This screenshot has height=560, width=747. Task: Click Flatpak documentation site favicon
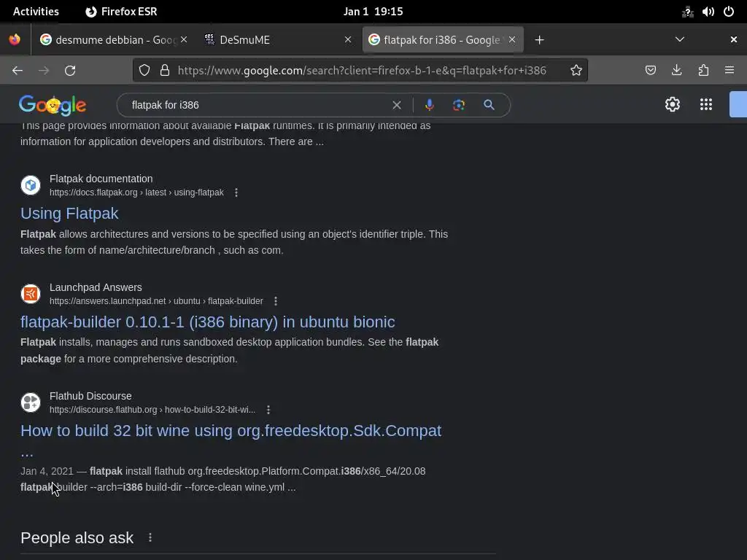pyautogui.click(x=31, y=184)
